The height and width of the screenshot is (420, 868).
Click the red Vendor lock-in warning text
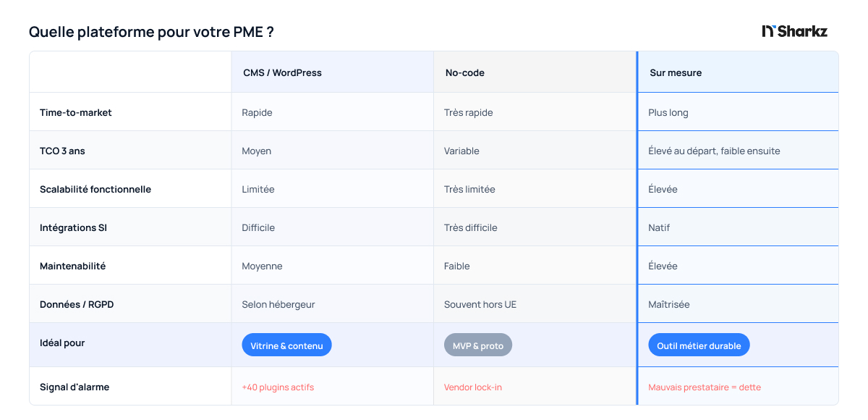point(473,387)
